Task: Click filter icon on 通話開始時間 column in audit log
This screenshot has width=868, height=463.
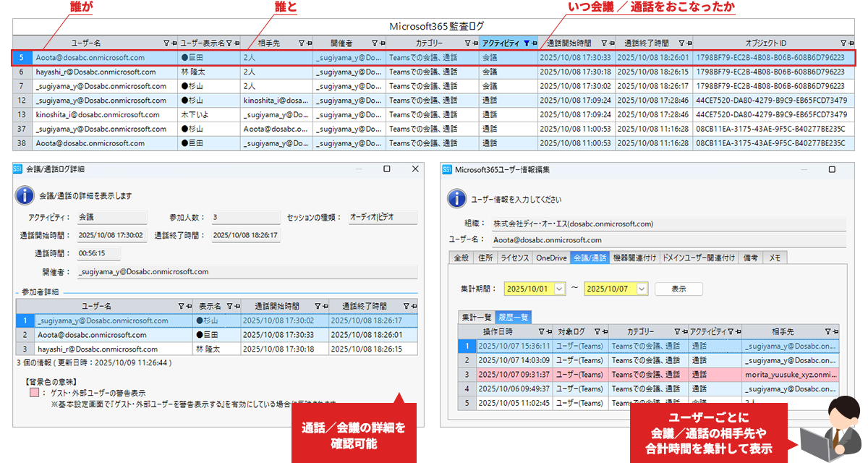Action: [603, 43]
